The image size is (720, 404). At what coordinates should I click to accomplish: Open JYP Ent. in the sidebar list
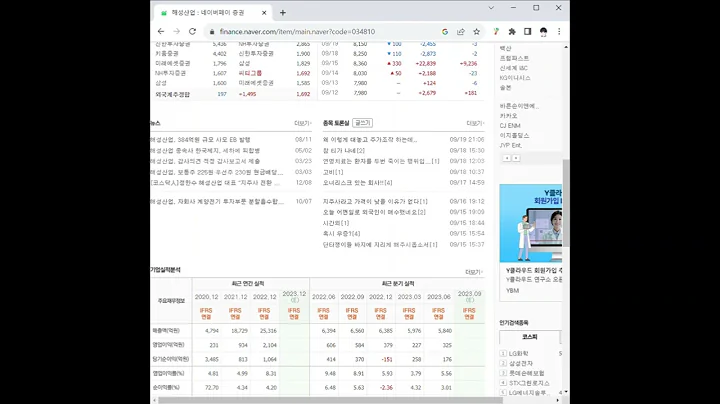tap(511, 145)
